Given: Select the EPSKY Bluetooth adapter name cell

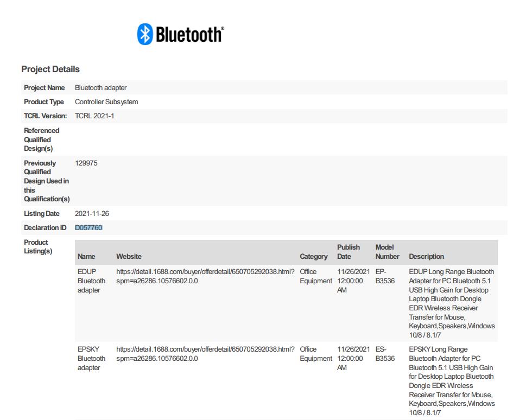Looking at the screenshot, I should (91, 358).
